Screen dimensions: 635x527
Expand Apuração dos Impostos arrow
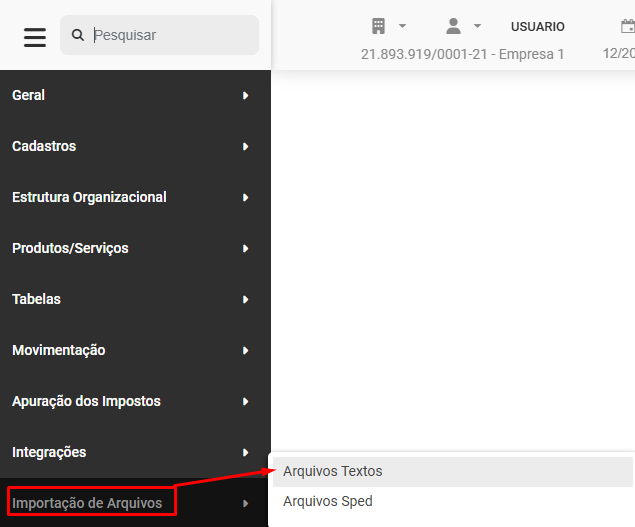click(x=245, y=401)
